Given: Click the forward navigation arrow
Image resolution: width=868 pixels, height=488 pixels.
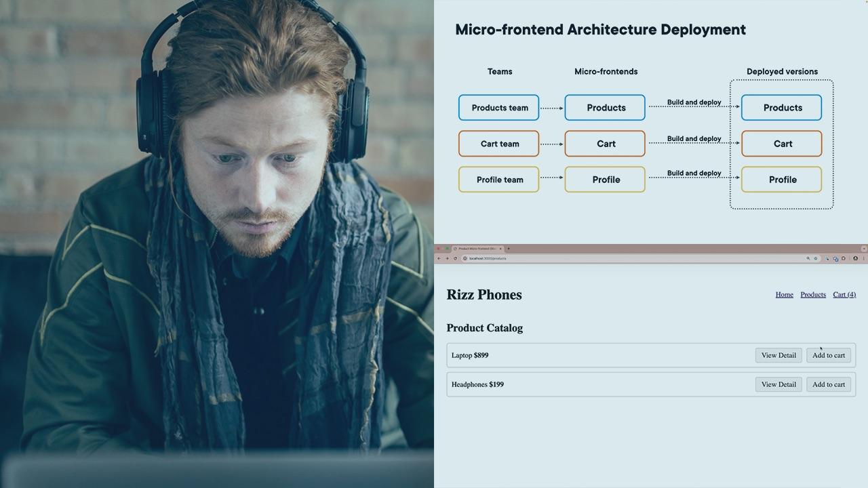Looking at the screenshot, I should 447,258.
